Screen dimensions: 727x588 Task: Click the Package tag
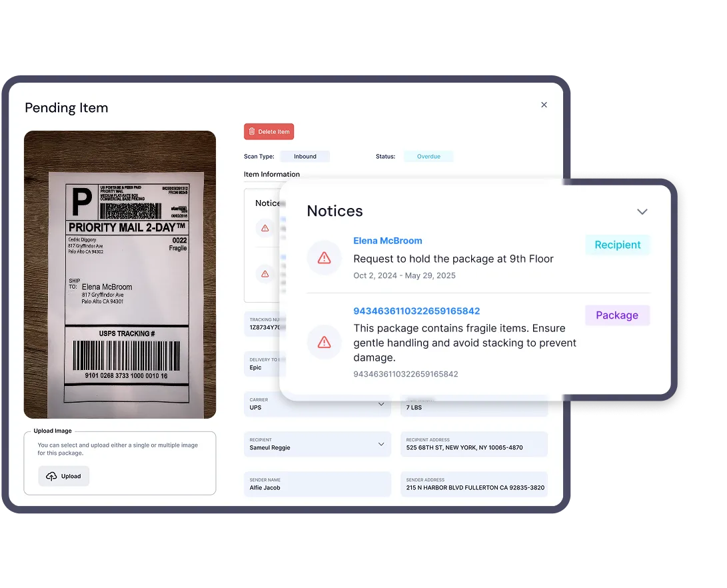pyautogui.click(x=617, y=315)
